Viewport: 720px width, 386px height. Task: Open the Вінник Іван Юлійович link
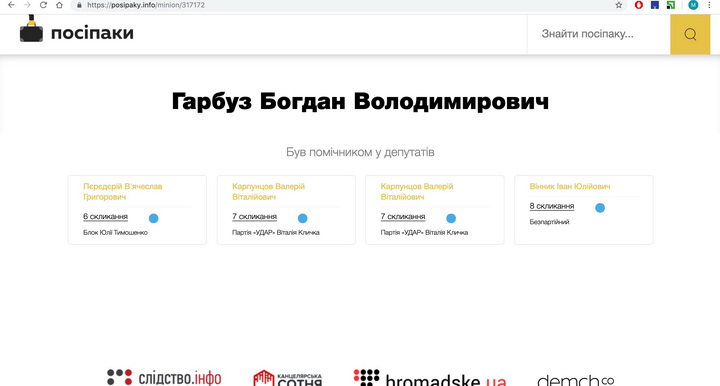point(570,186)
